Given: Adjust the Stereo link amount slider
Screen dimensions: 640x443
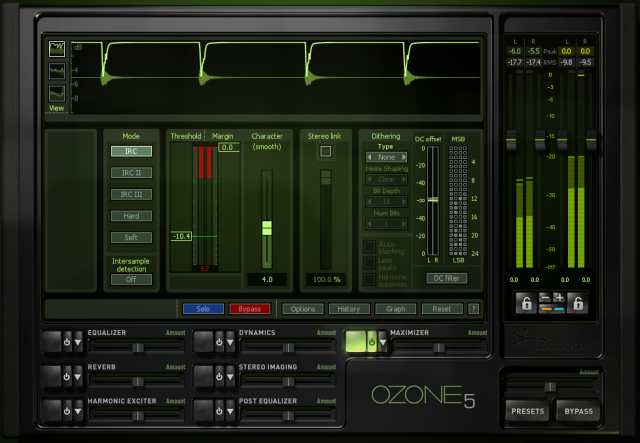Looking at the screenshot, I should [x=325, y=178].
